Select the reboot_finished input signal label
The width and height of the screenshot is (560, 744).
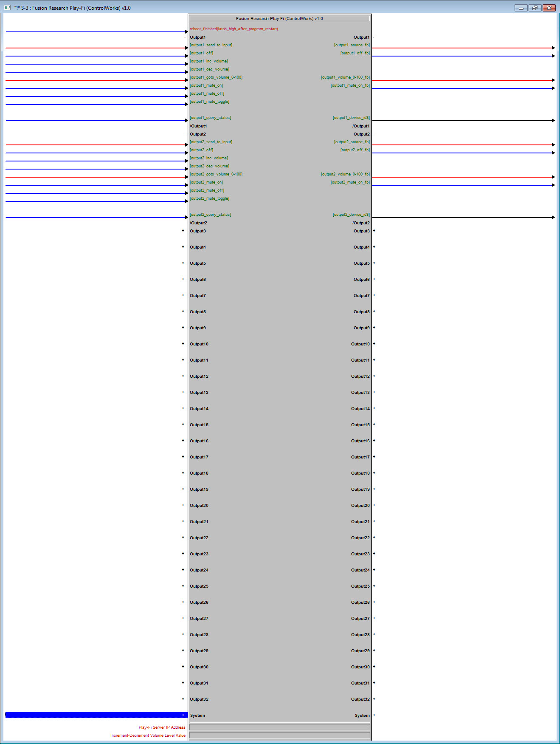pyautogui.click(x=234, y=29)
